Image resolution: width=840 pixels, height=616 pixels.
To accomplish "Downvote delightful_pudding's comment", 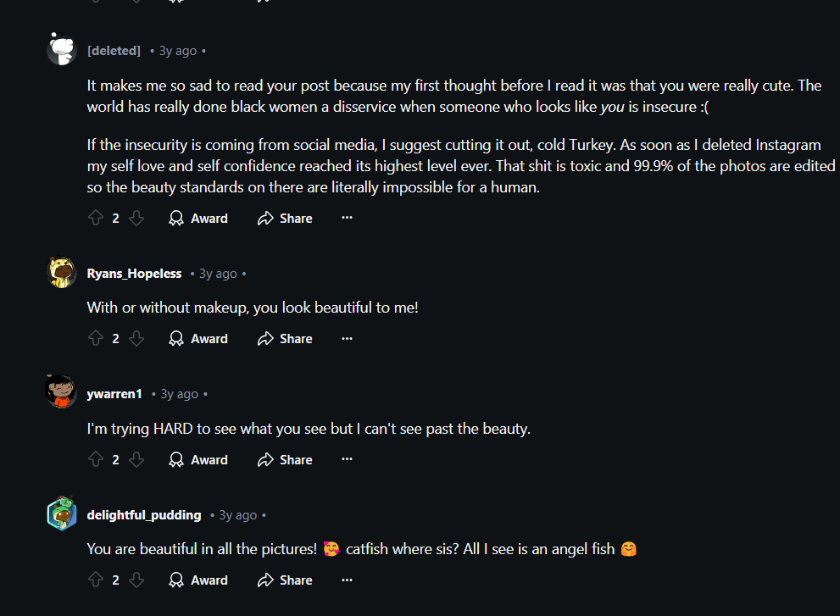I will click(136, 580).
